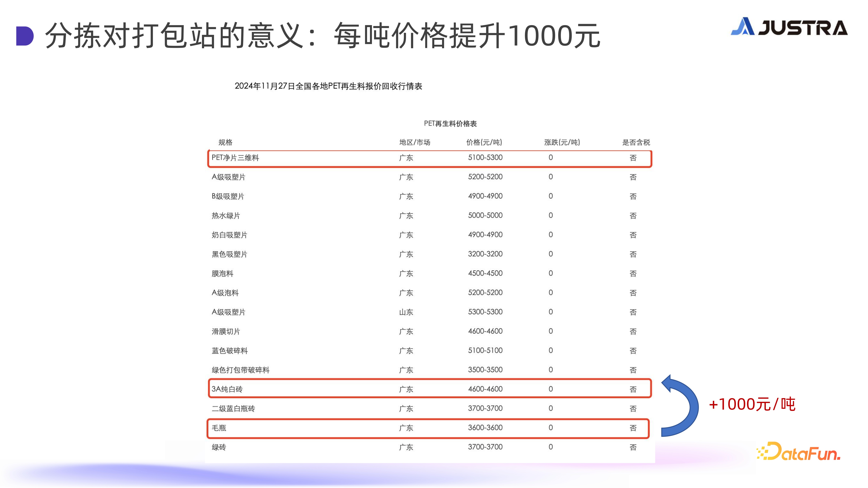Select the '奶白吸塑片' row label
The image size is (868, 488).
click(x=229, y=235)
